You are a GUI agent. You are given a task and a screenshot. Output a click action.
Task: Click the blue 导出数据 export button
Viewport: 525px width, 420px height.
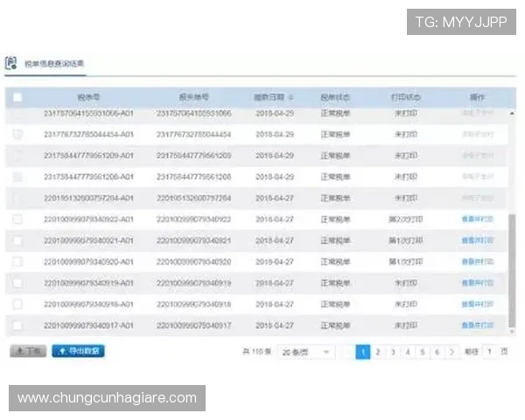pos(79,351)
